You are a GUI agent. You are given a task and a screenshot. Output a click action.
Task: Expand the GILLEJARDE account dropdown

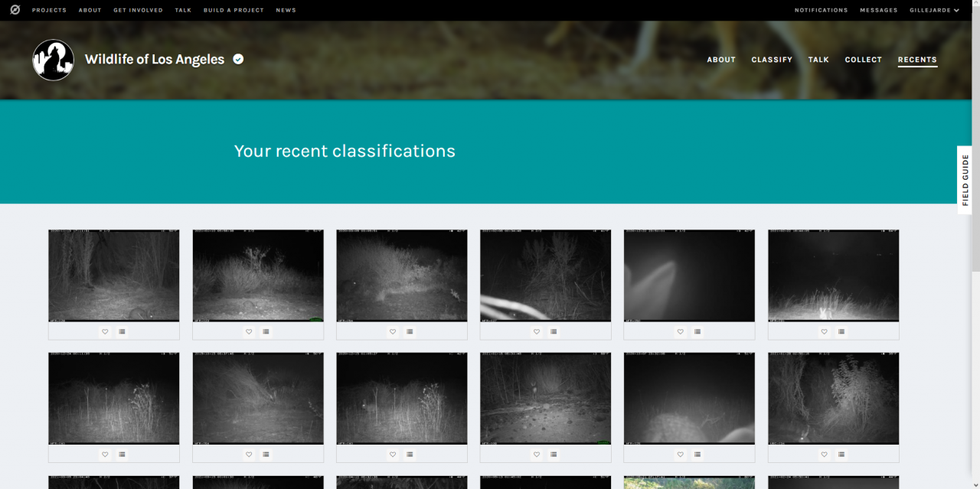coord(935,10)
